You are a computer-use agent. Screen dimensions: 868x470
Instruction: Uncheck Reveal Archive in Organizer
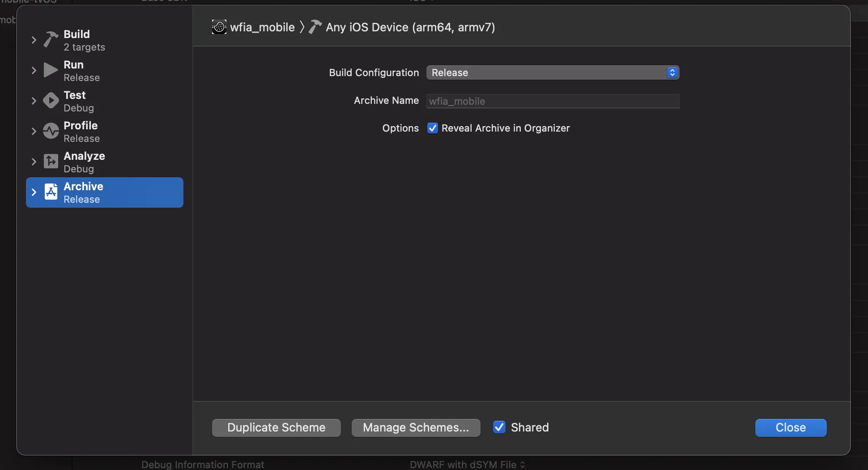(x=433, y=128)
